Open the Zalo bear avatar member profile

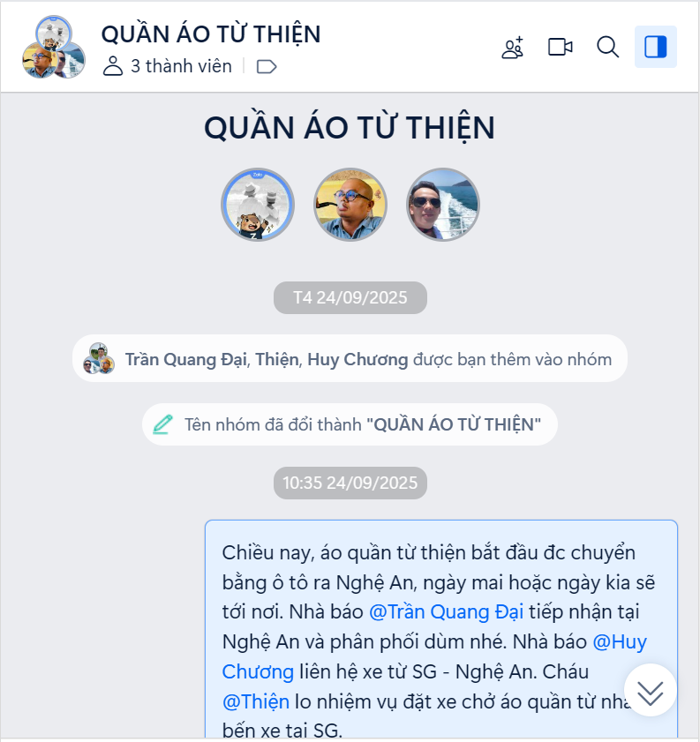coord(258,205)
